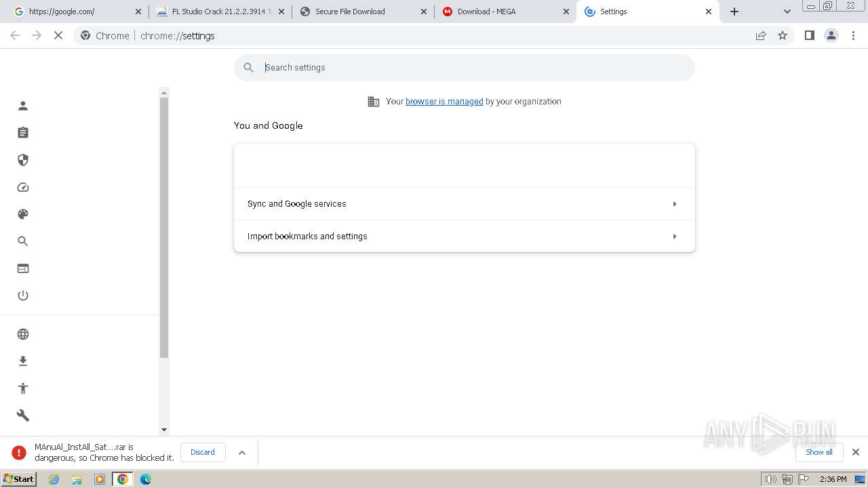The height and width of the screenshot is (488, 868).
Task: Open Downloads arrow icon in sidebar
Action: coord(23,361)
